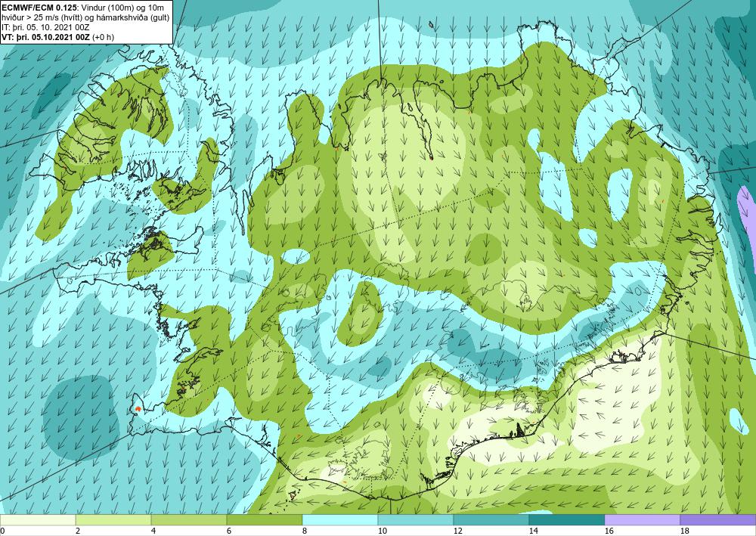The width and height of the screenshot is (756, 536).
Task: Click the legend scale label '0'
Action: [x=2, y=531]
